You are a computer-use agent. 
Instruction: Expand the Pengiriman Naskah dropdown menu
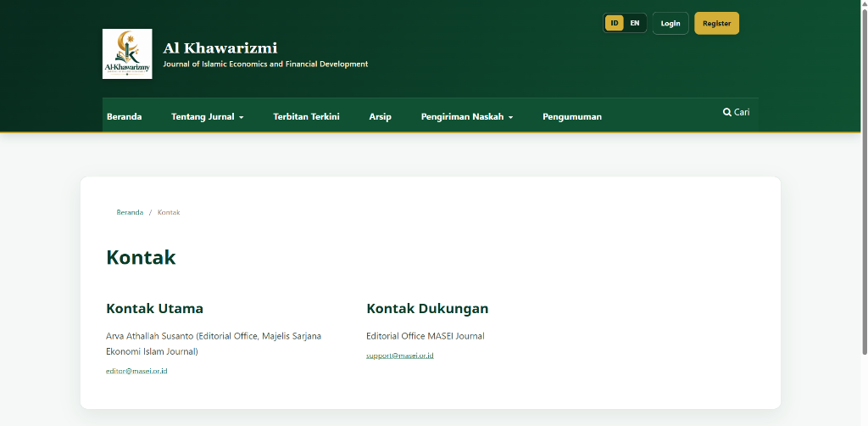point(467,116)
